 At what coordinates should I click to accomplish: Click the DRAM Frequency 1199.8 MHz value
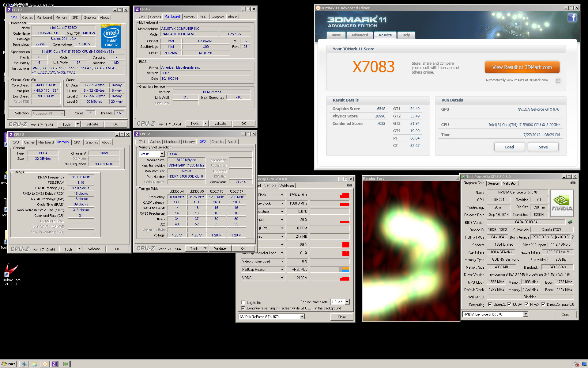pyautogui.click(x=81, y=177)
